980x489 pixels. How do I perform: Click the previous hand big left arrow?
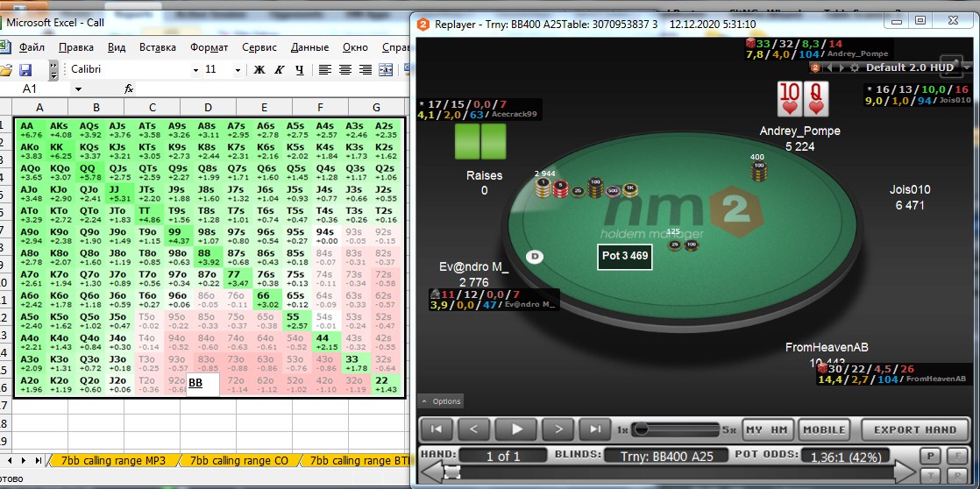point(430,471)
